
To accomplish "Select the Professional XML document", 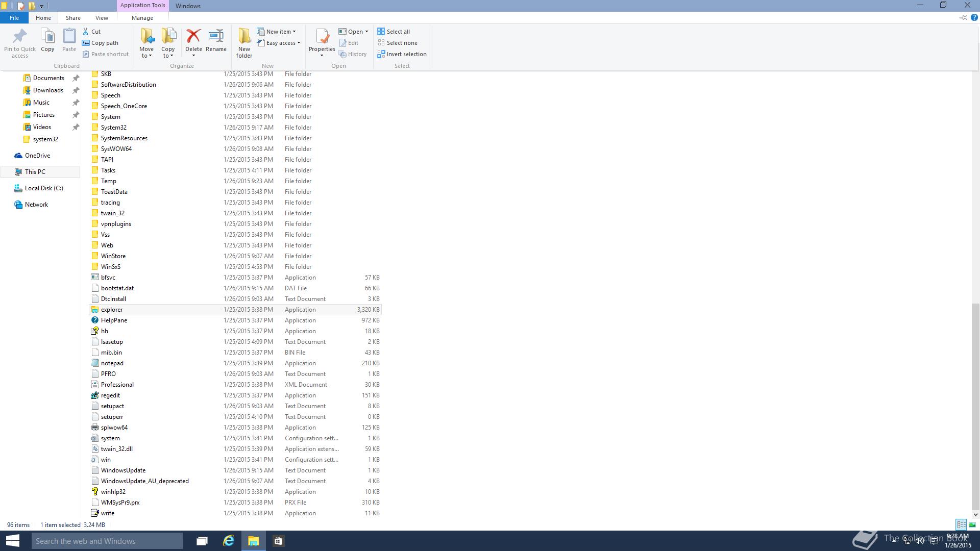I will (x=235, y=385).
